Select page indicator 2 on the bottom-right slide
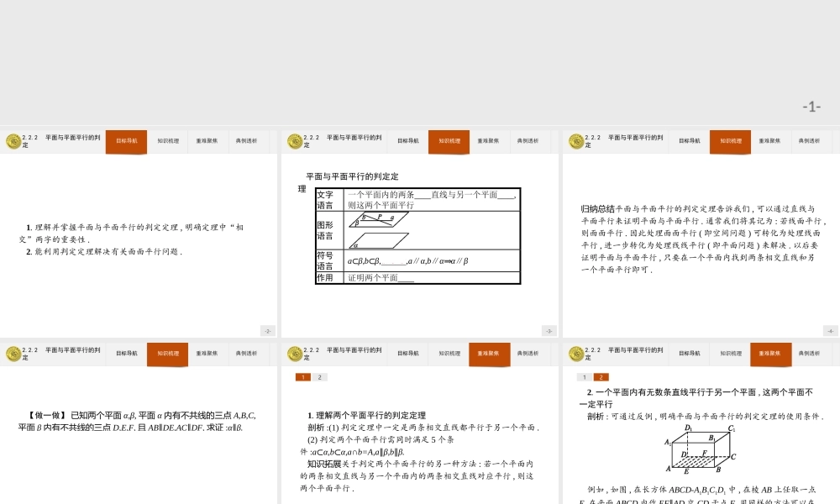 pyautogui.click(x=602, y=377)
